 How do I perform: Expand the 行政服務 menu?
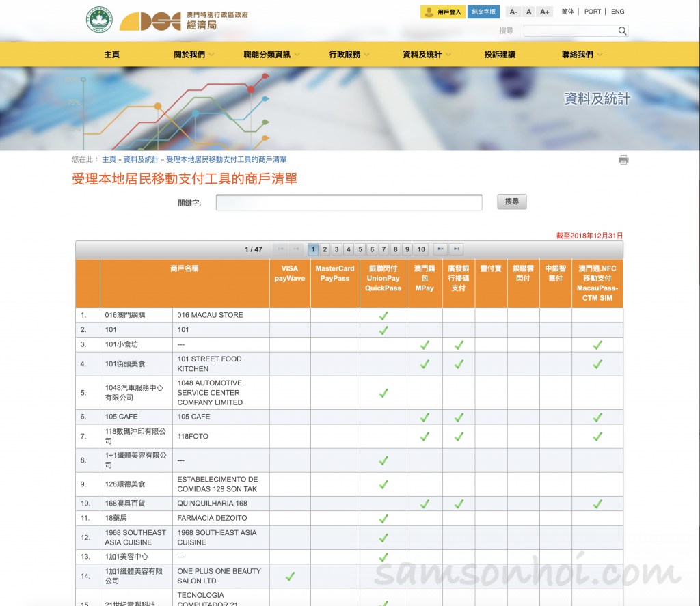pyautogui.click(x=349, y=55)
